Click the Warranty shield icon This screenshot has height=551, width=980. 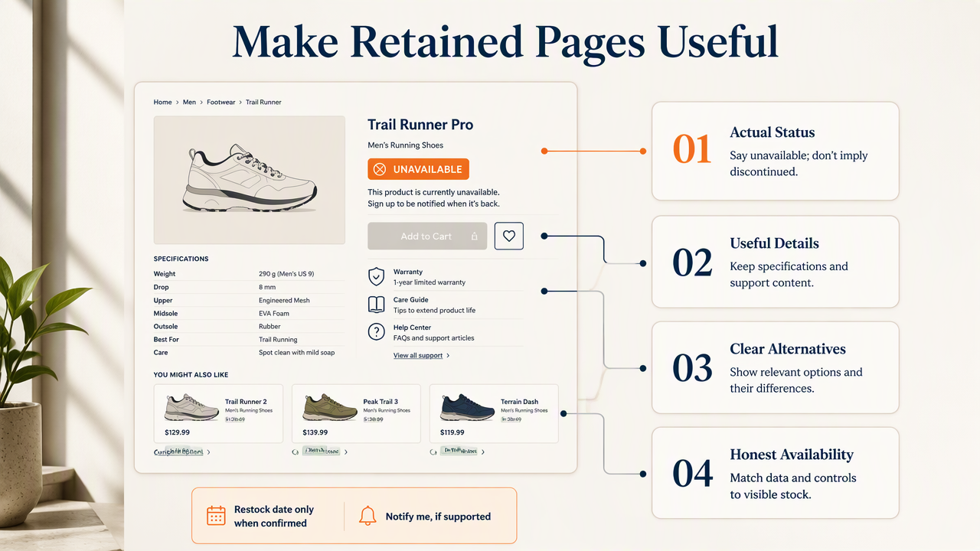[376, 277]
